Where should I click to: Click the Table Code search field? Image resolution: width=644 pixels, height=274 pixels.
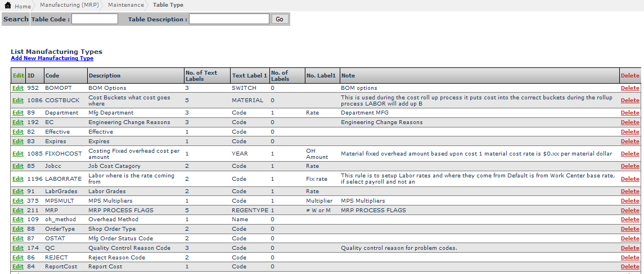click(94, 19)
